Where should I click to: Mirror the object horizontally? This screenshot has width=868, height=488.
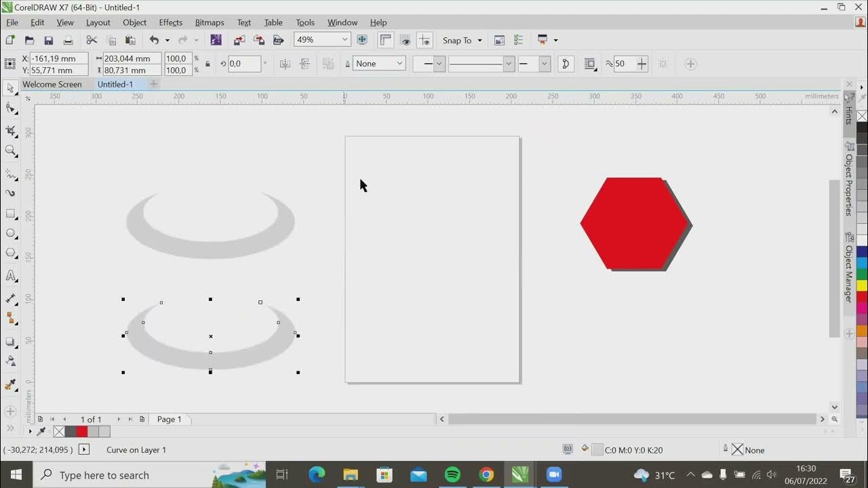pos(285,64)
